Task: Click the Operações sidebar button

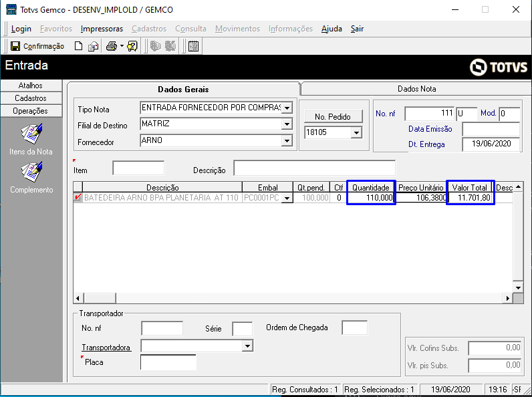Action: [x=31, y=111]
